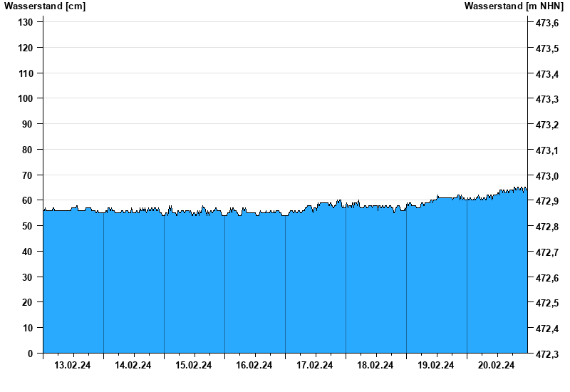Select the 40 value on the left axis
Image resolution: width=570 pixels, height=392 pixels.
(28, 252)
